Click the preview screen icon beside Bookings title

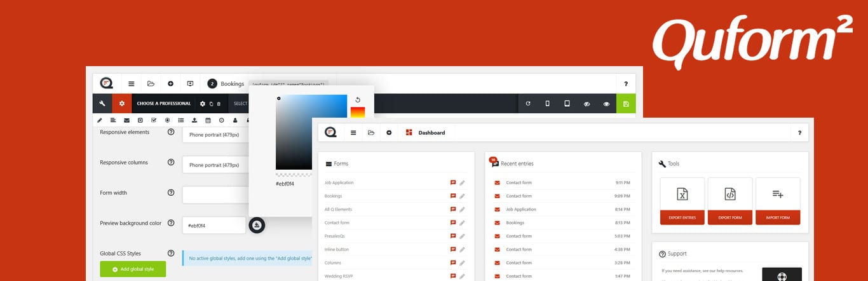(x=190, y=83)
